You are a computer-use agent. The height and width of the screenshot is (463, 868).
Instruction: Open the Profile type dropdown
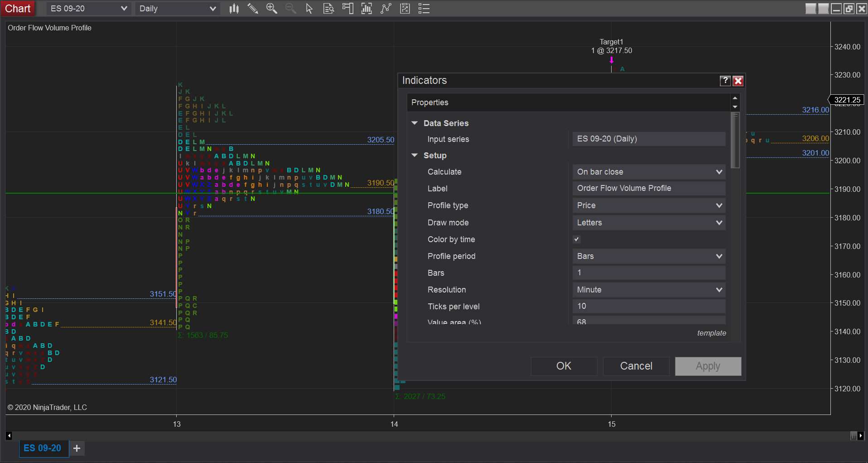(649, 205)
